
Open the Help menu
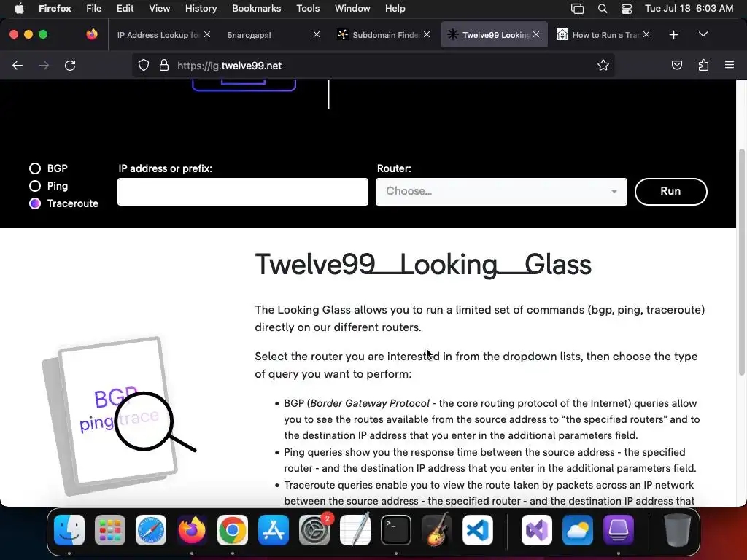point(395,8)
